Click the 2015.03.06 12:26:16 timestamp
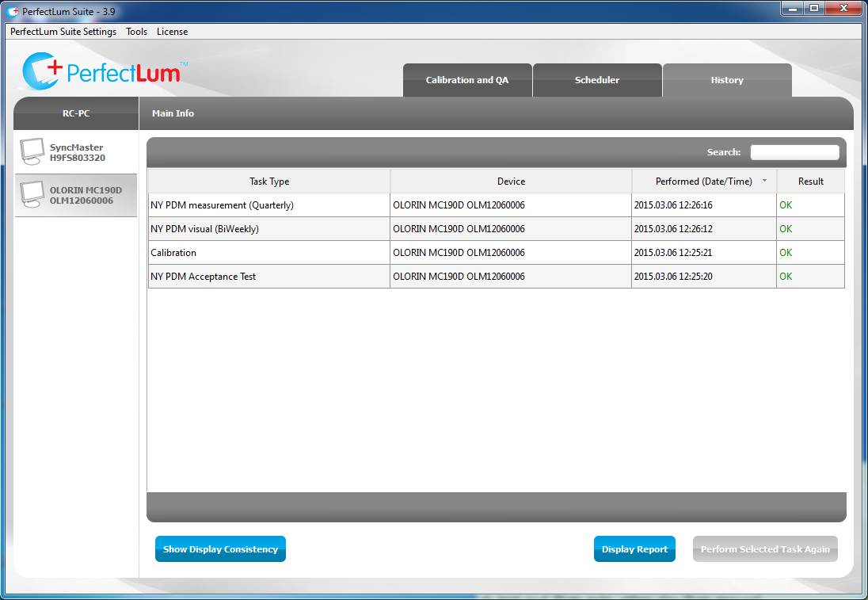The height and width of the screenshot is (600, 868). (x=673, y=205)
